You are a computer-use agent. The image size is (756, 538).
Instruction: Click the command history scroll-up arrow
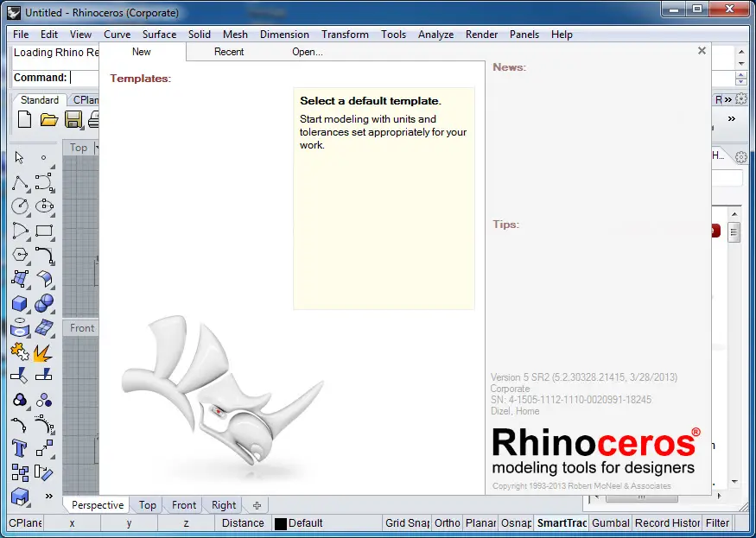741,51
